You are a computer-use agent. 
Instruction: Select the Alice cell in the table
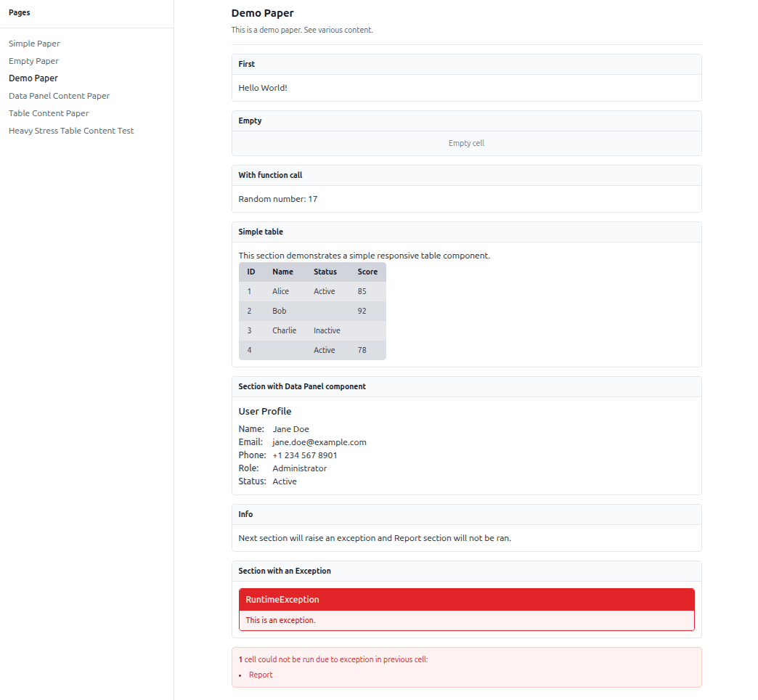point(280,291)
